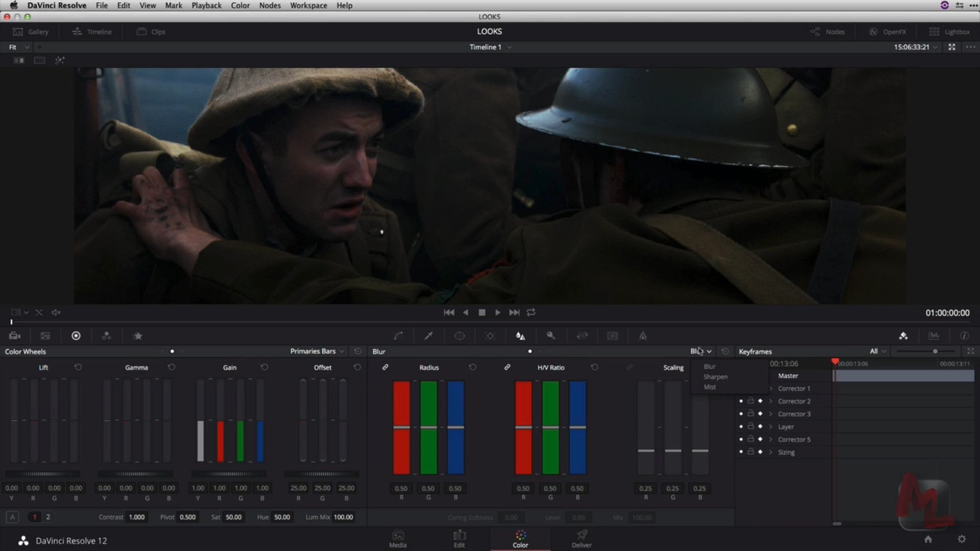The height and width of the screenshot is (551, 980).
Task: Choose Sharpen from blur mode menu
Action: tap(716, 377)
